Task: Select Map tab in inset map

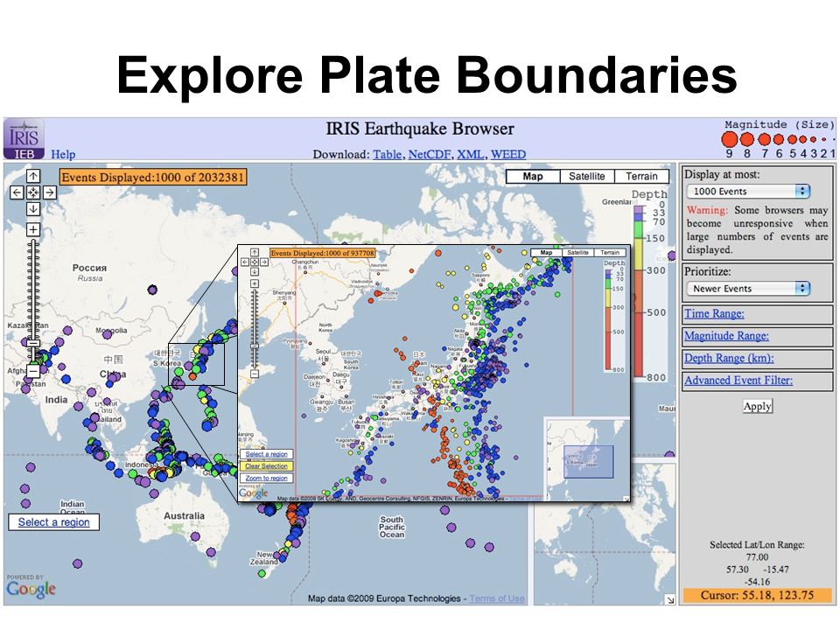Action: pyautogui.click(x=546, y=252)
